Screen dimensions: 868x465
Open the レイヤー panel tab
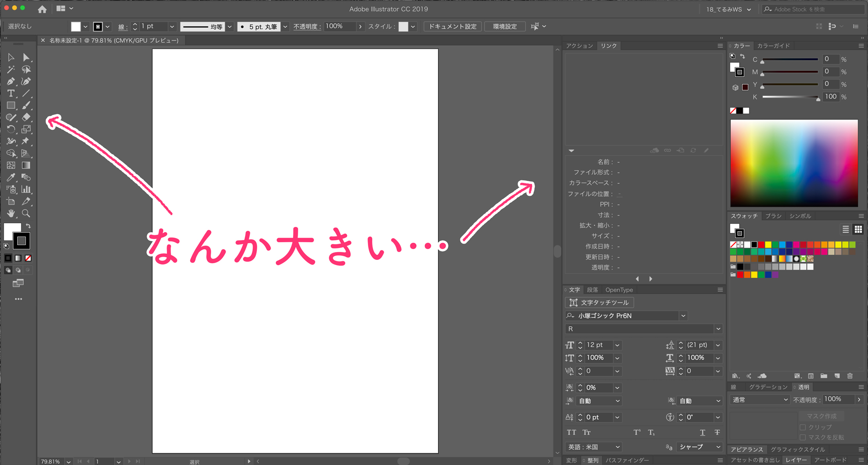coord(796,460)
